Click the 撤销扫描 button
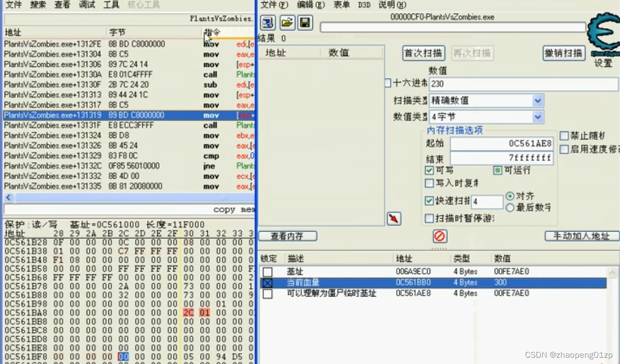This screenshot has width=620, height=364. click(564, 53)
